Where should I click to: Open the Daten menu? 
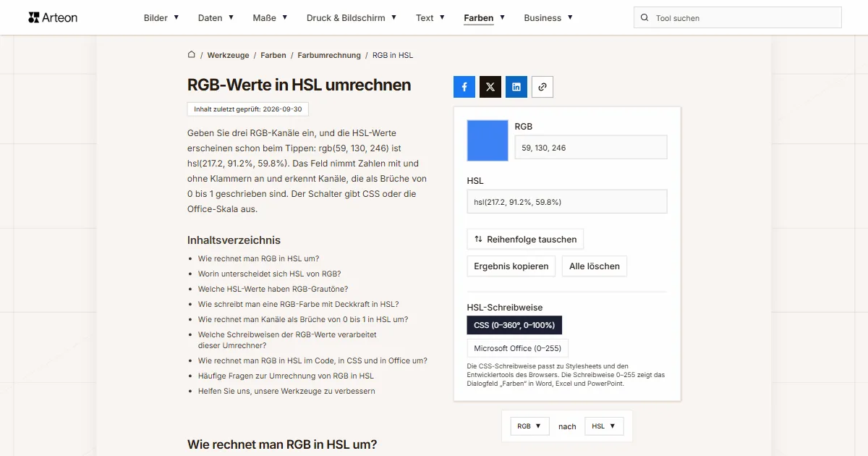(216, 17)
